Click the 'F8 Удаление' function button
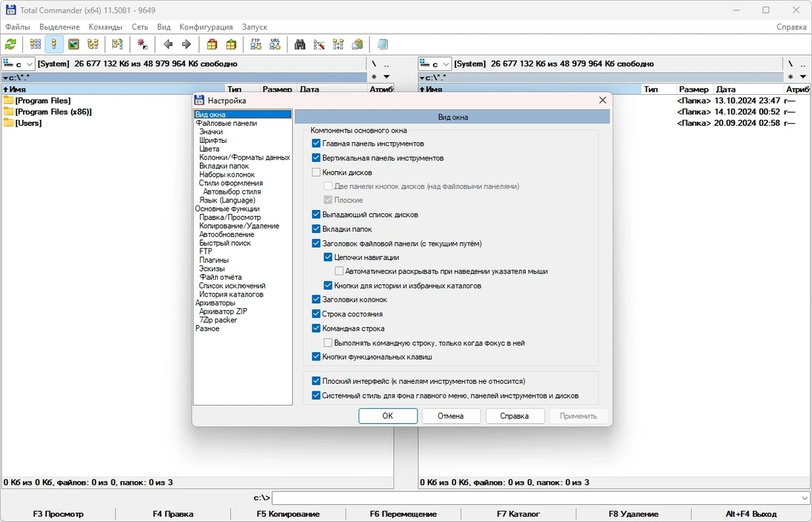Image resolution: width=812 pixels, height=522 pixels. pyautogui.click(x=633, y=514)
